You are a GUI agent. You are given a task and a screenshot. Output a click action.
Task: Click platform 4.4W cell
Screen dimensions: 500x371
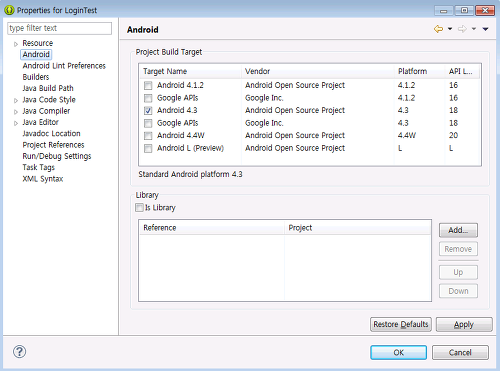(407, 135)
